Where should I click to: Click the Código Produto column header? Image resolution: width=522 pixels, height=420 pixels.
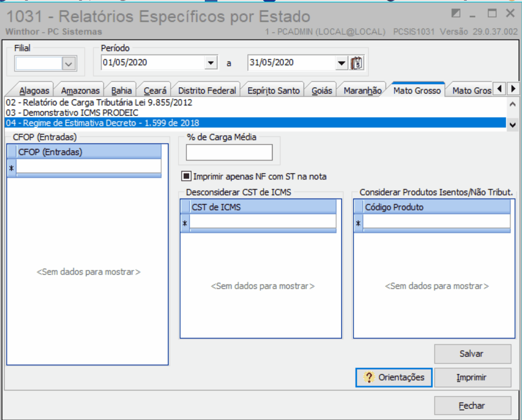(436, 207)
